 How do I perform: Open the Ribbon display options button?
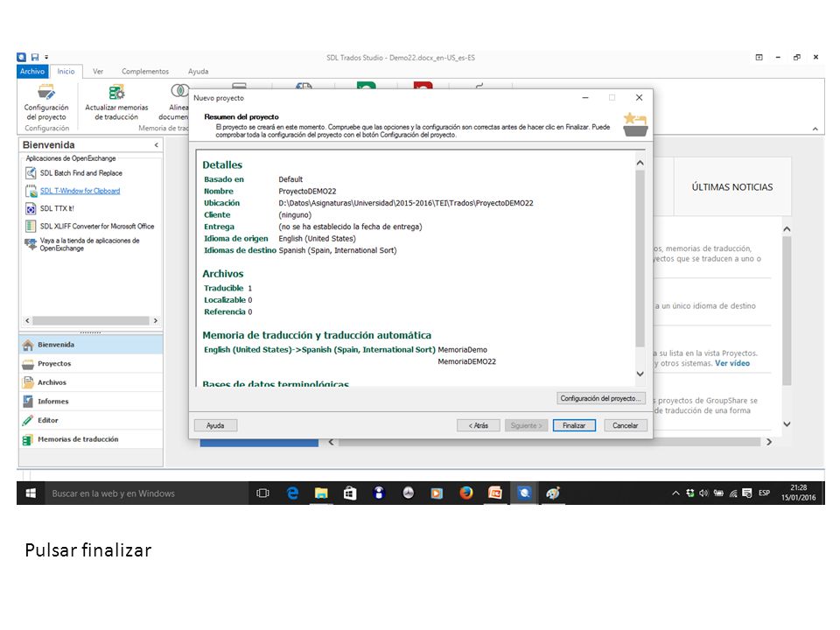[759, 58]
